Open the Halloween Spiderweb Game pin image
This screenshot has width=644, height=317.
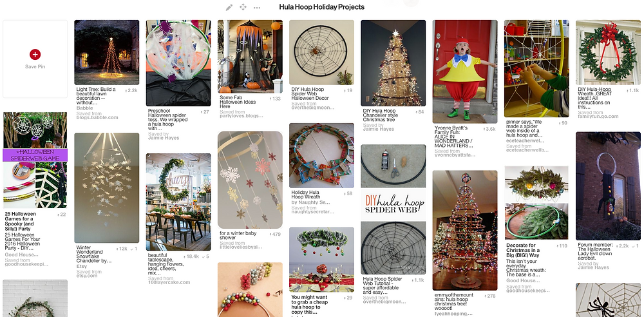tap(35, 160)
